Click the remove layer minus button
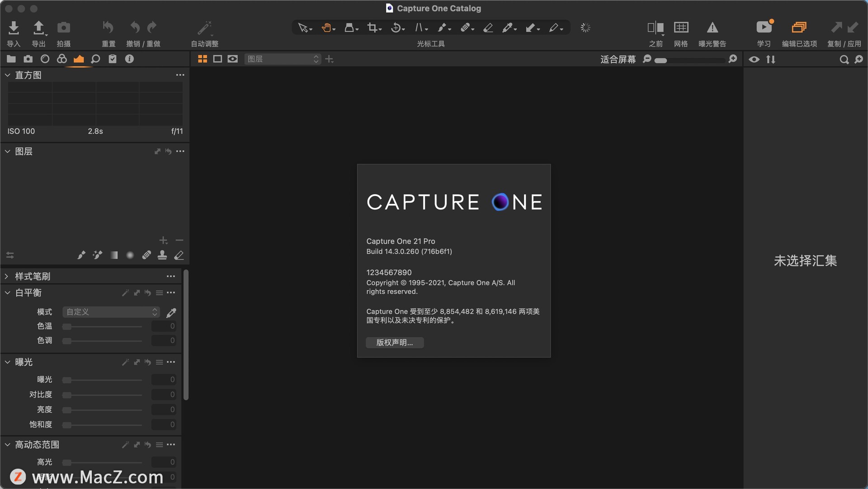Image resolution: width=868 pixels, height=489 pixels. coord(179,240)
